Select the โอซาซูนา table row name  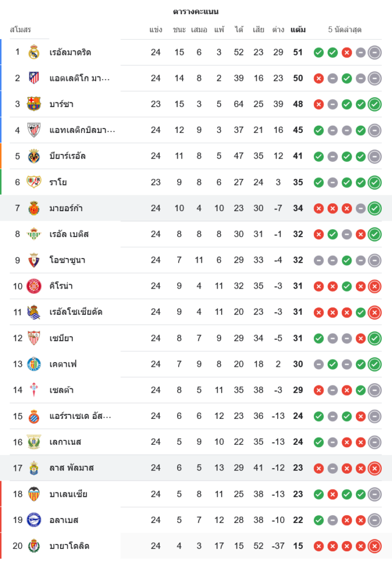[67, 260]
